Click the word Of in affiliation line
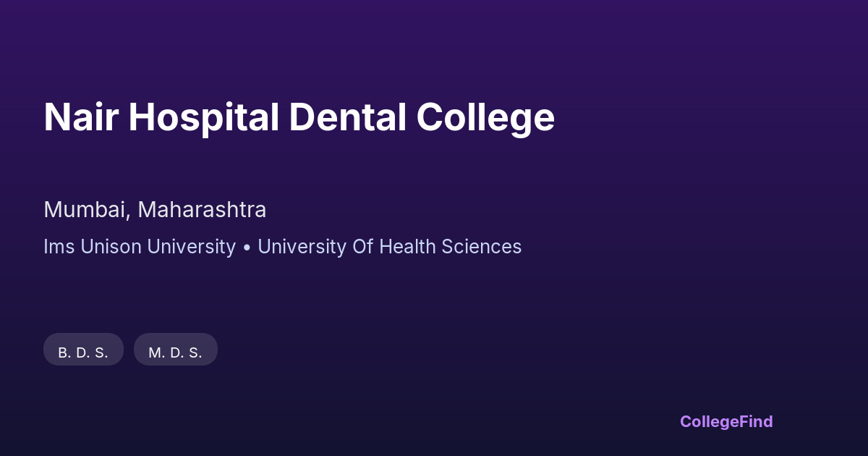868x456 pixels. click(362, 247)
